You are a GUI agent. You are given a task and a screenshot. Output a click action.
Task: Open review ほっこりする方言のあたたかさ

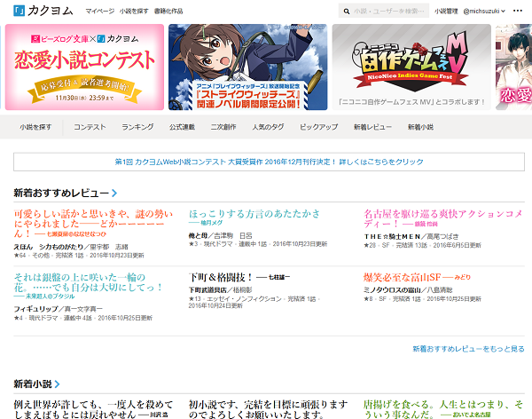[x=254, y=214]
